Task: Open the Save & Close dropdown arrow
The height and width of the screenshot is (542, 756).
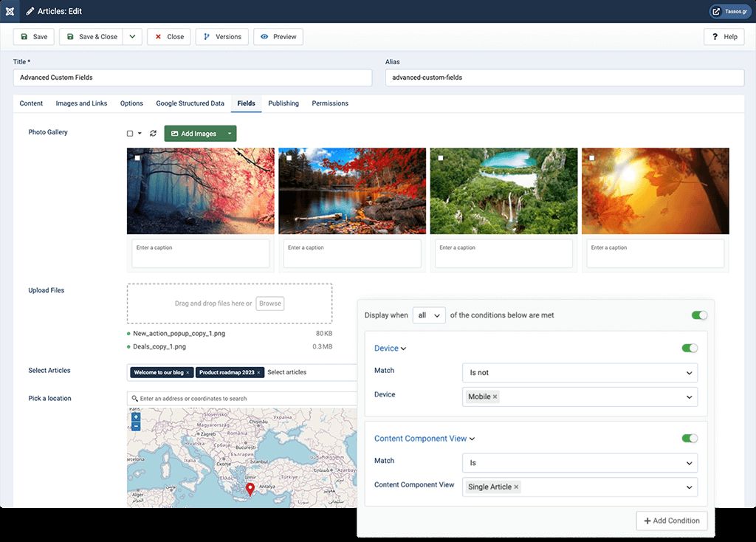Action: (x=132, y=37)
